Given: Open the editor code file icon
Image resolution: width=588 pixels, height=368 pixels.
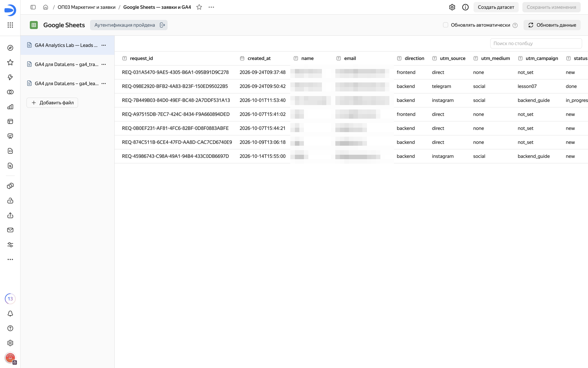Looking at the screenshot, I should coord(10,151).
